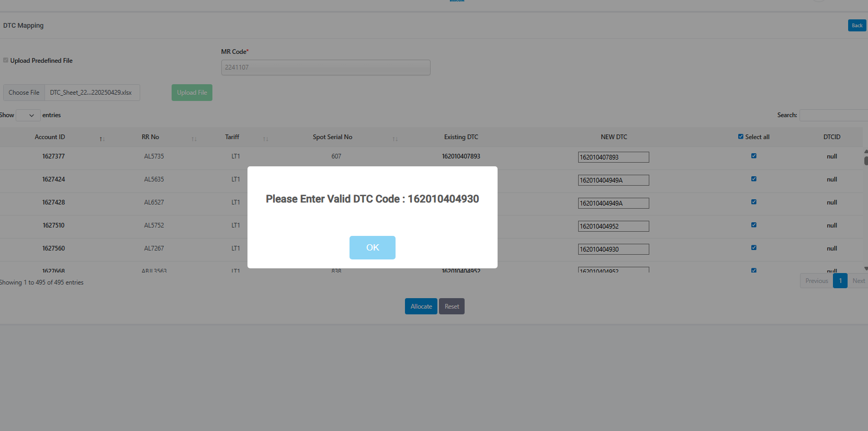Click the LT1 tariff cell for account 1627510

235,225
